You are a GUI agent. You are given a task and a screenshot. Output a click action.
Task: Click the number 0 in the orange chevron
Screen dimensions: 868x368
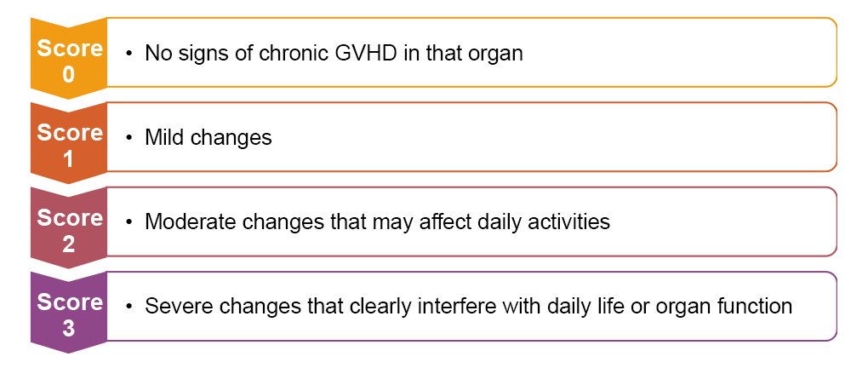pyautogui.click(x=68, y=75)
